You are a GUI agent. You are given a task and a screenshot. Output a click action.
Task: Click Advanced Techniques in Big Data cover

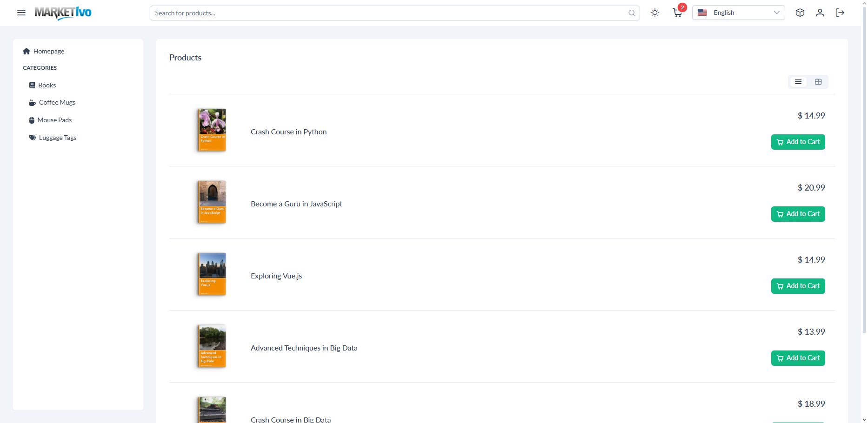point(212,346)
